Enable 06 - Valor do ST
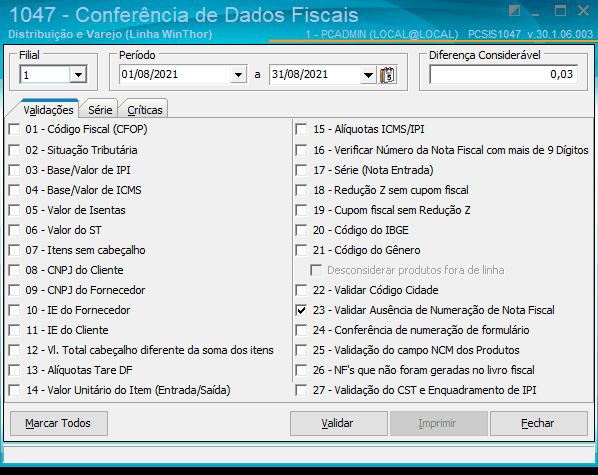This screenshot has width=598, height=475. coord(14,230)
